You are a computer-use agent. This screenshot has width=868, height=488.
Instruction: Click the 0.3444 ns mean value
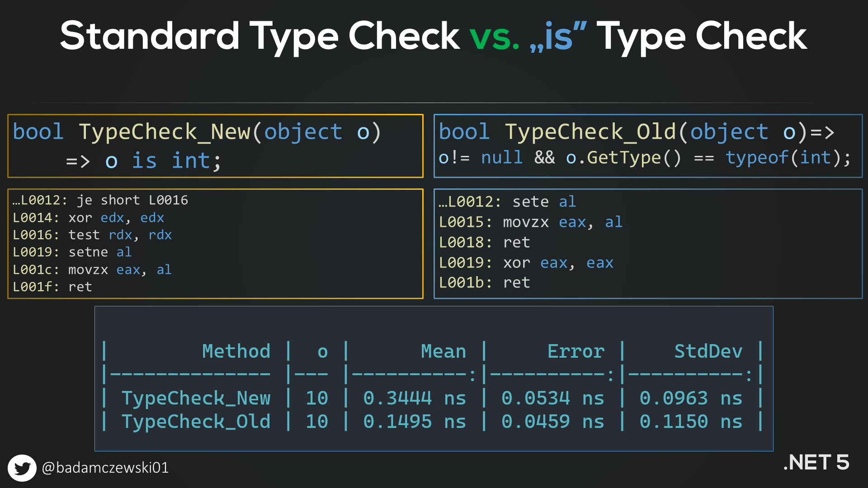[x=414, y=398]
